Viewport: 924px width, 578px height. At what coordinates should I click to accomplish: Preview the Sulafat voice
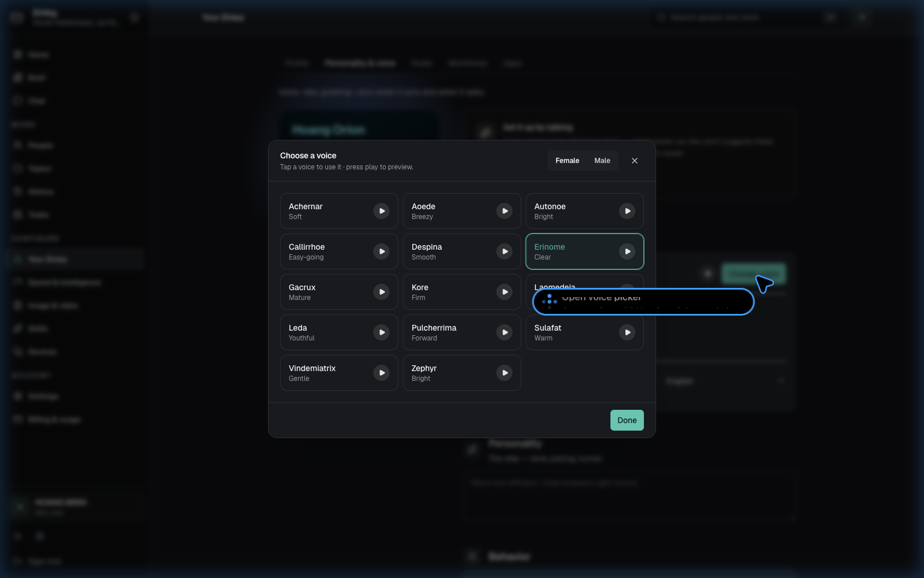pos(627,332)
